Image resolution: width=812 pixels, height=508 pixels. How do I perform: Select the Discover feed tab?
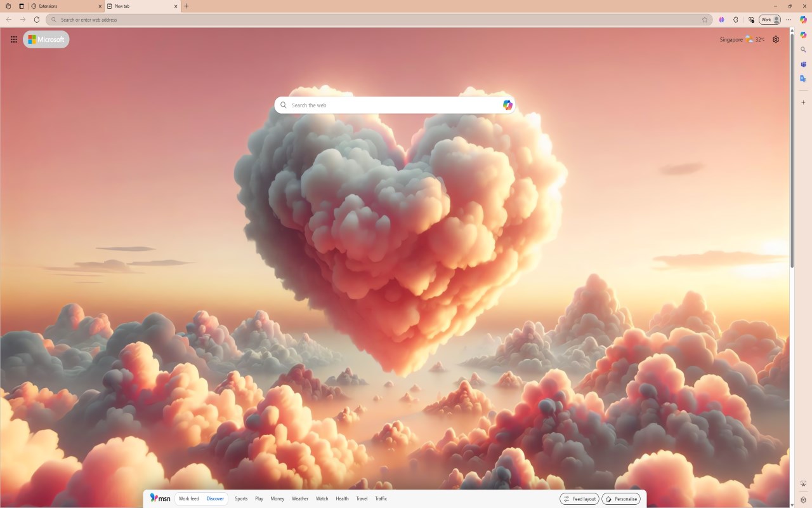(215, 499)
